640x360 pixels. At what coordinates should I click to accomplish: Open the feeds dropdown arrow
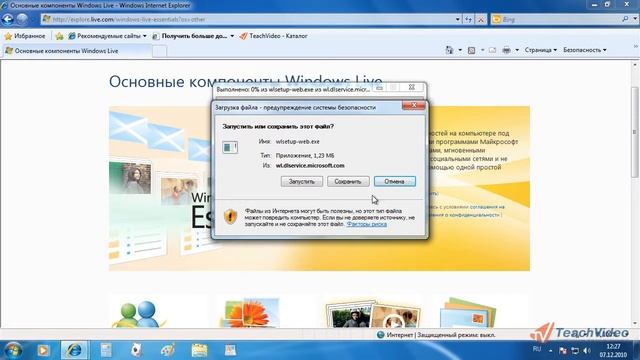coord(482,50)
